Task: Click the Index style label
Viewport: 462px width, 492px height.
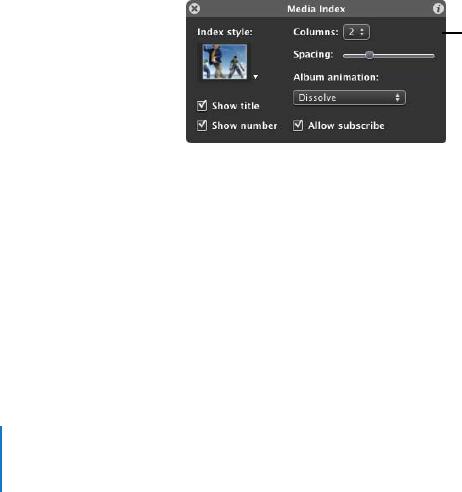Action: (x=225, y=32)
